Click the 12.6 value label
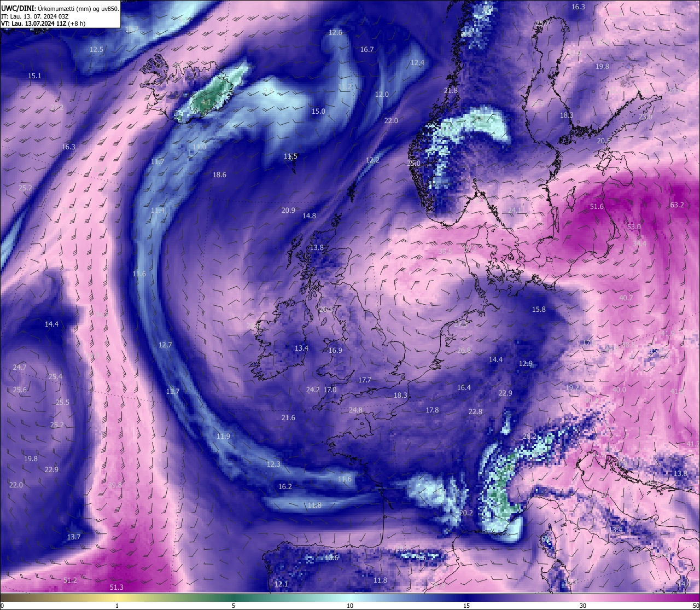This screenshot has height=610, width=700. [x=335, y=33]
